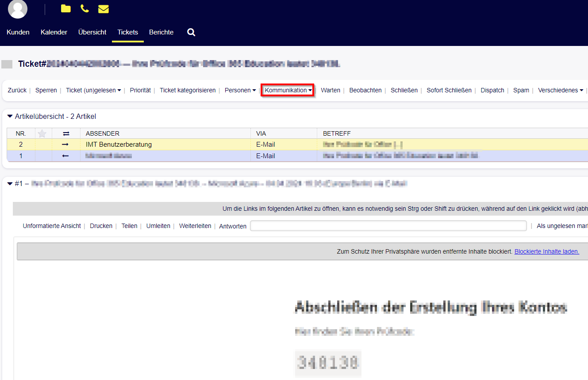Viewport: 588px width, 380px height.
Task: Click the incoming arrow in row 1
Action: click(x=65, y=156)
